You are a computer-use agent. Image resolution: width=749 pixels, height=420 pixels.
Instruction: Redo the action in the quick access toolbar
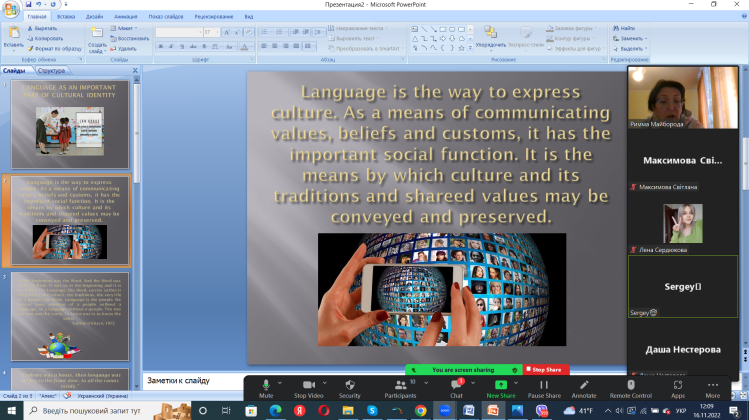click(53, 4)
